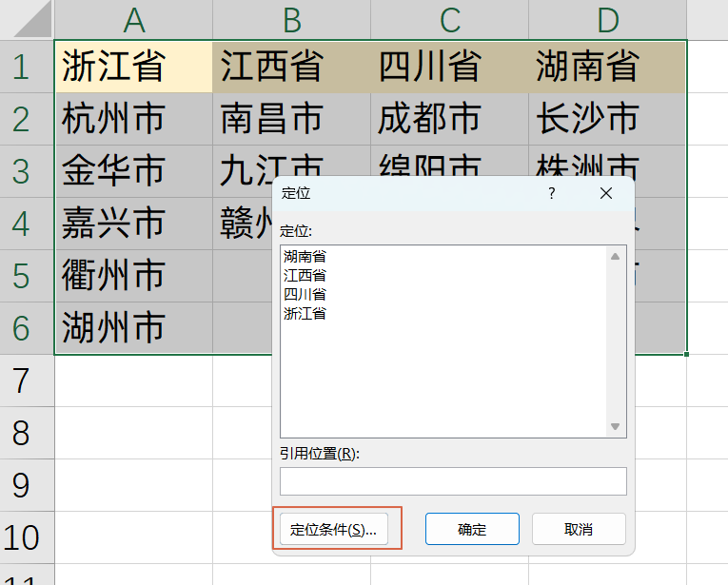Click cell containing 浙江省
The image size is (728, 585).
coord(134,67)
